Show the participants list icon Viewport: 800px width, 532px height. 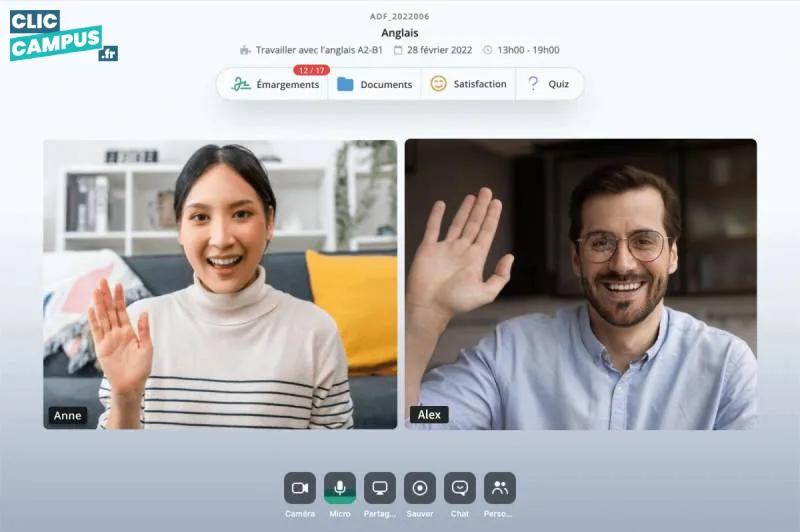coord(500,488)
